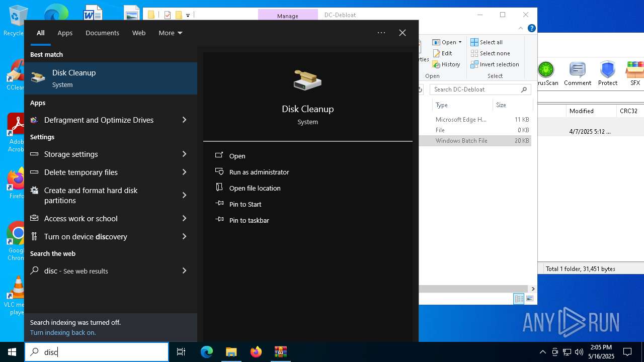The height and width of the screenshot is (362, 644).
Task: Click the WinRAR Comment tool icon
Action: (578, 74)
